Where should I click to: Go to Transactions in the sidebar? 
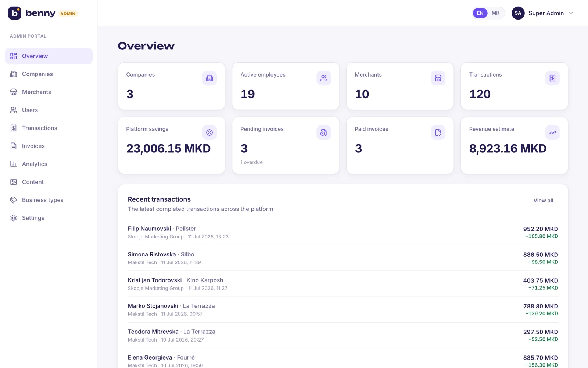[49, 128]
